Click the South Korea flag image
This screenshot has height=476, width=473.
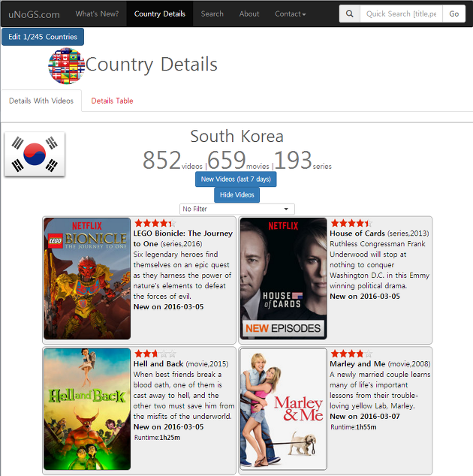35,154
